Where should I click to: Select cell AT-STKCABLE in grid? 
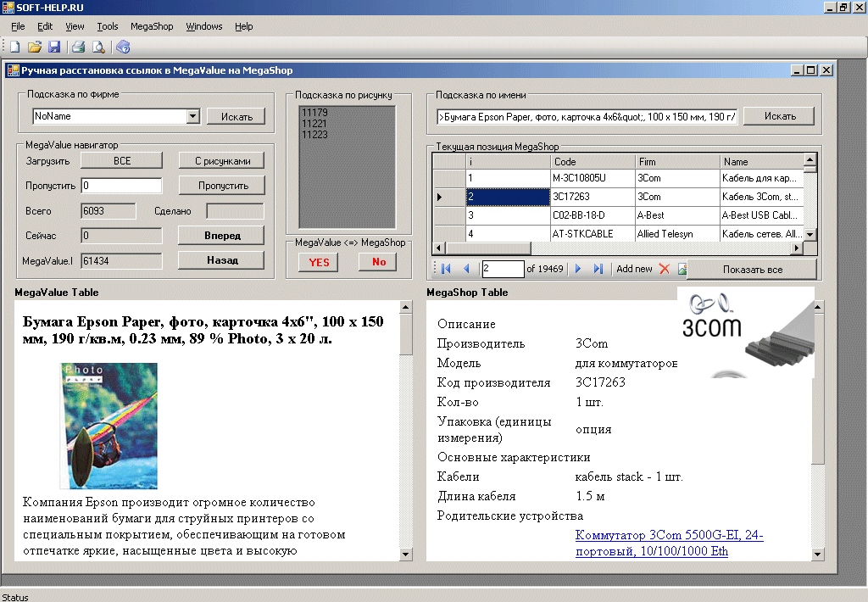click(x=593, y=234)
